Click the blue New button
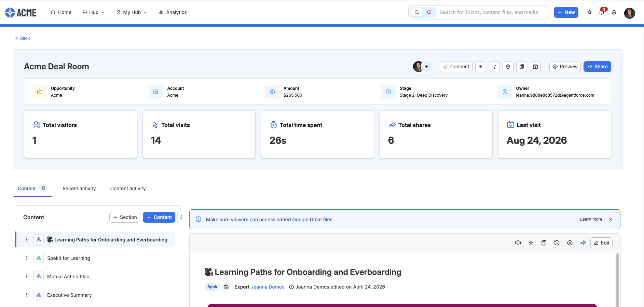This screenshot has width=644, height=307. 566,12
